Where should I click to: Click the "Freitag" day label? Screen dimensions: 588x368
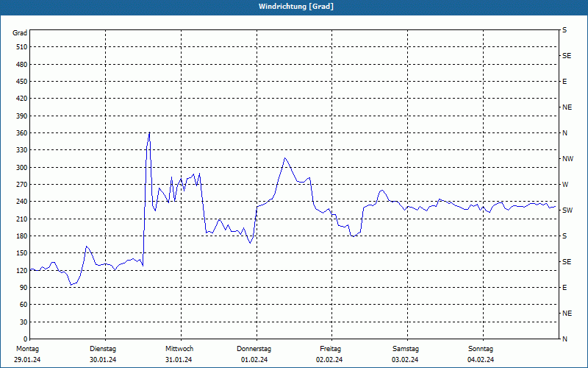click(330, 349)
